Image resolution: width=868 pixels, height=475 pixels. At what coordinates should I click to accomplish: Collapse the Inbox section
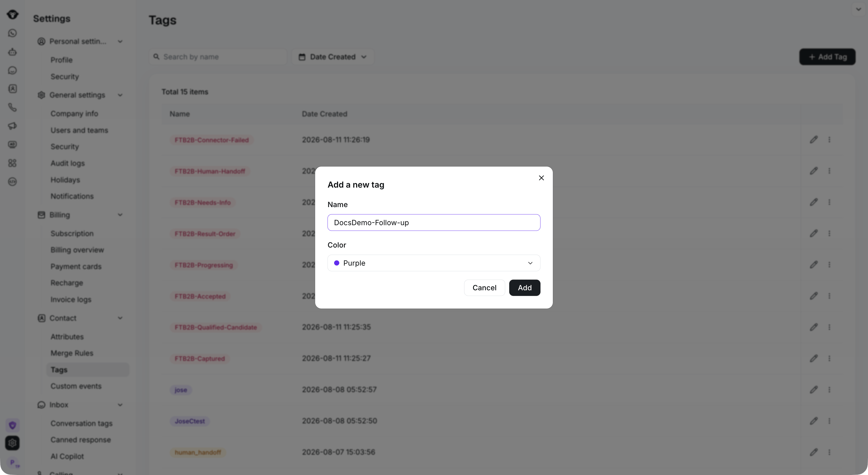(x=120, y=405)
